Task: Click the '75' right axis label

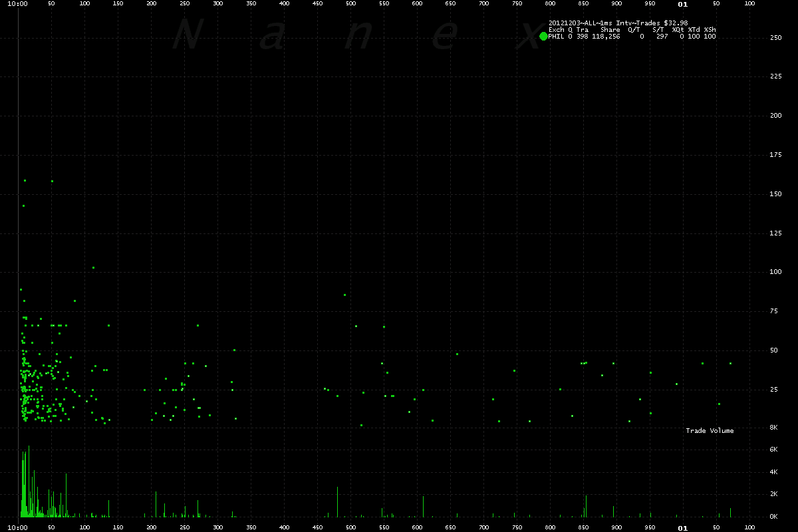Action: click(774, 311)
